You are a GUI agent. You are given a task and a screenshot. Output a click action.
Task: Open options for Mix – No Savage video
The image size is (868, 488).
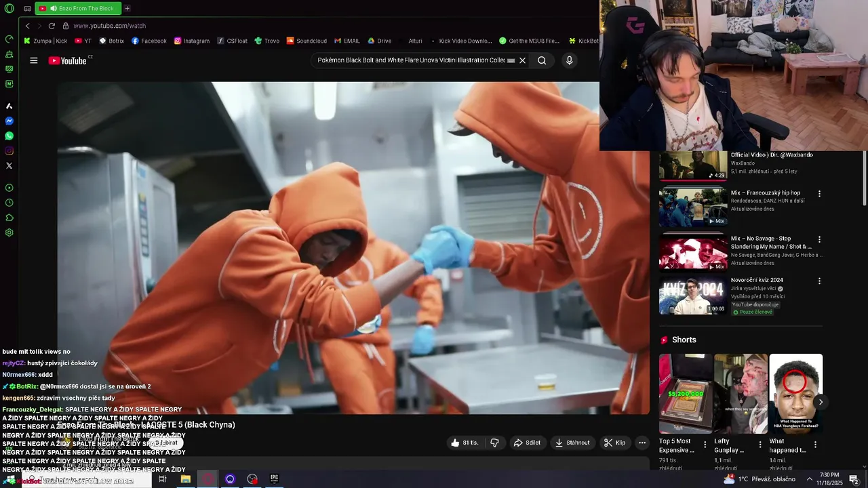pos(819,239)
